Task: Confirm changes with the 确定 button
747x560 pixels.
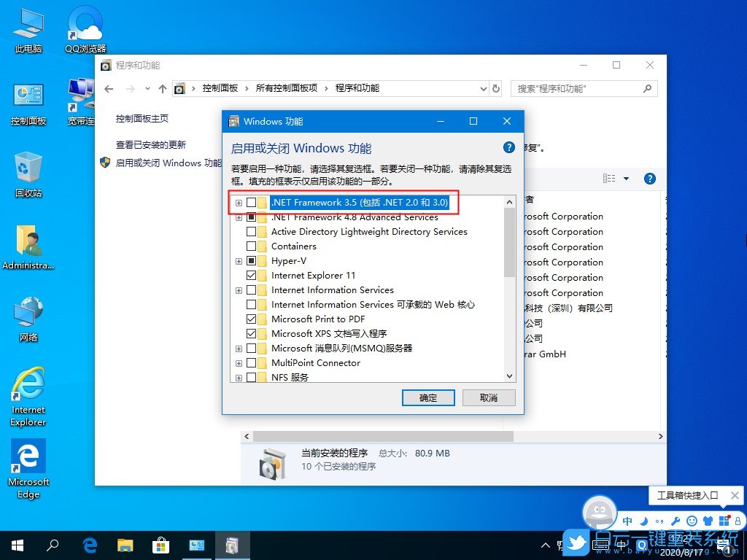Action: [428, 397]
